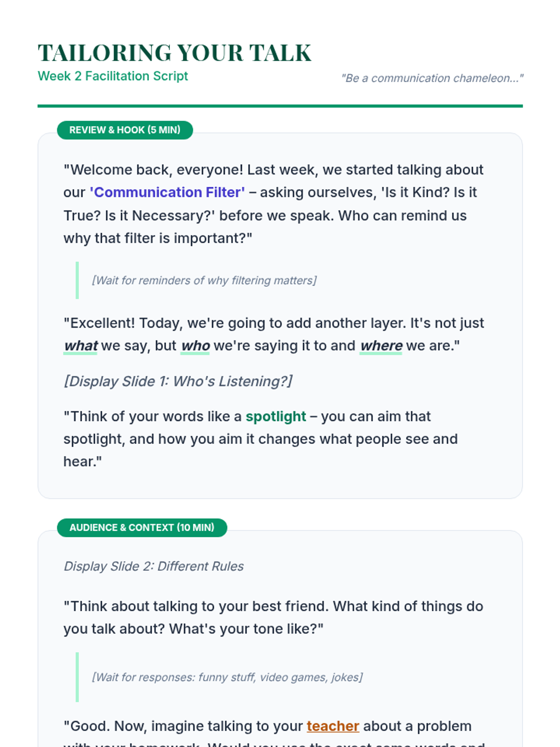The width and height of the screenshot is (560, 747).
Task: Click the "Display Slide 1: Who's Listening?" cue
Action: 178,381
